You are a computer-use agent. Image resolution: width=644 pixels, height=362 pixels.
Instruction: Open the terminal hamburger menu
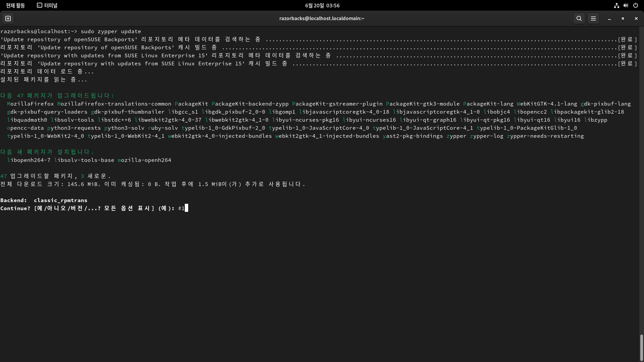click(593, 18)
